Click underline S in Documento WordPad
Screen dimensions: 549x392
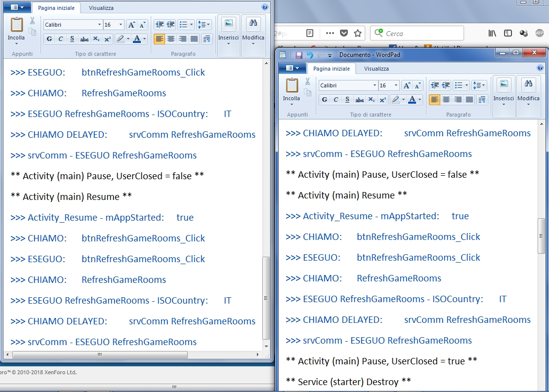[x=347, y=100]
